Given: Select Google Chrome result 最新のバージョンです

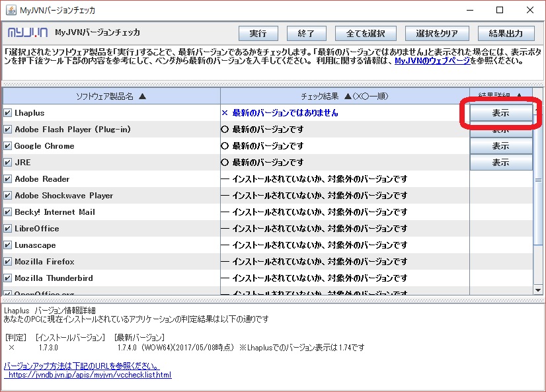Looking at the screenshot, I should tap(268, 146).
